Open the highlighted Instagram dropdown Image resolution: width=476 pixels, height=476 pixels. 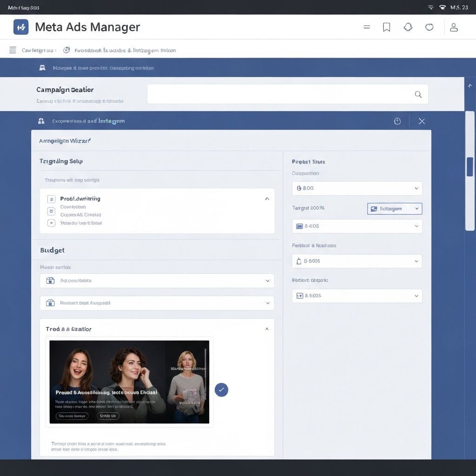pyautogui.click(x=395, y=209)
